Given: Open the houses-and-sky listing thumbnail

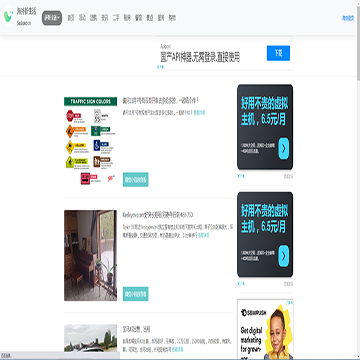Looking at the screenshot, I should tap(90, 338).
